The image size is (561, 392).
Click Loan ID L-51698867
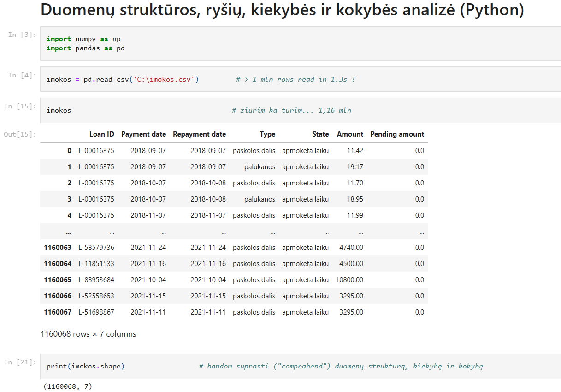(96, 312)
